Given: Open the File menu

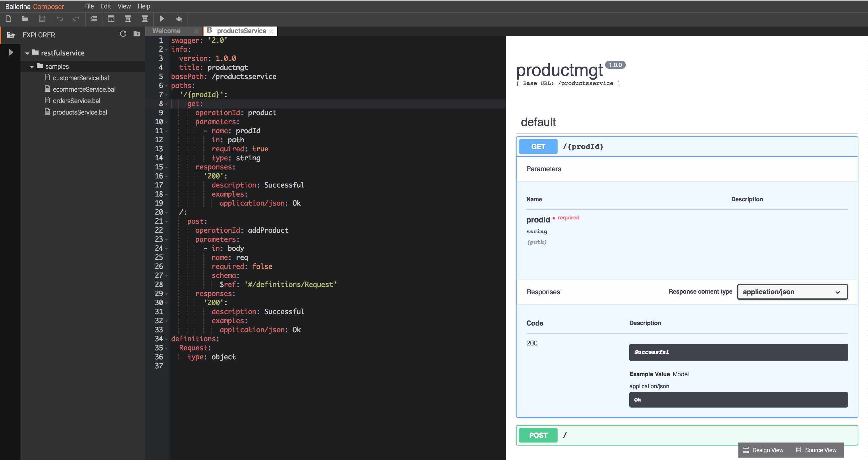Looking at the screenshot, I should 89,6.
